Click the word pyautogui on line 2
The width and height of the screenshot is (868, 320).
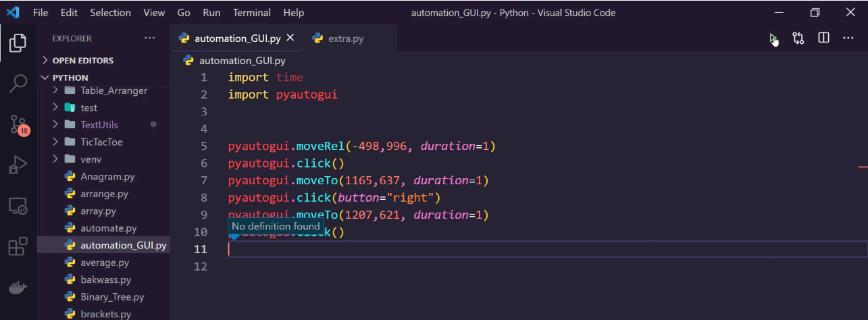[307, 95]
